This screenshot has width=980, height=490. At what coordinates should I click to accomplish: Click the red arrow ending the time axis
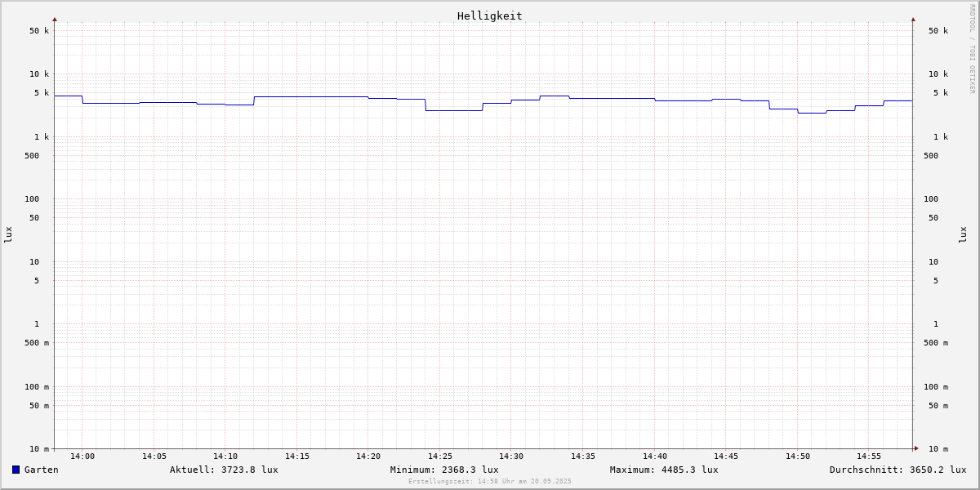click(916, 448)
